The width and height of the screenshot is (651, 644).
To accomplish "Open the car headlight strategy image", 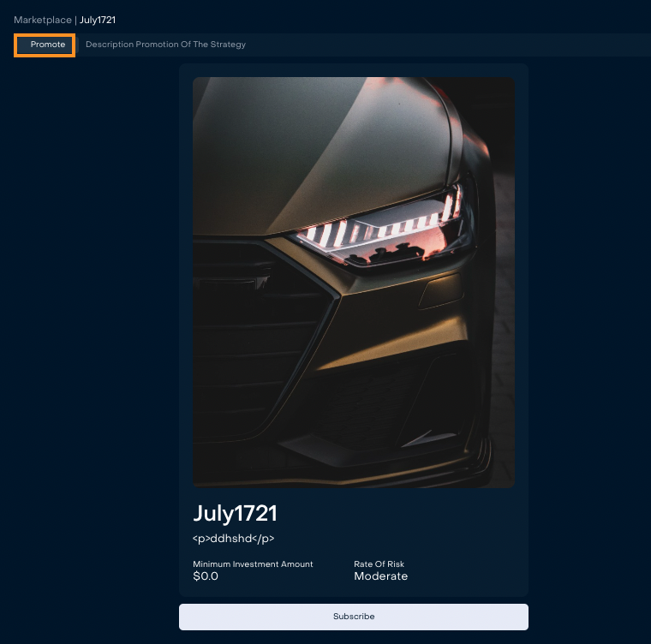I will [x=353, y=282].
